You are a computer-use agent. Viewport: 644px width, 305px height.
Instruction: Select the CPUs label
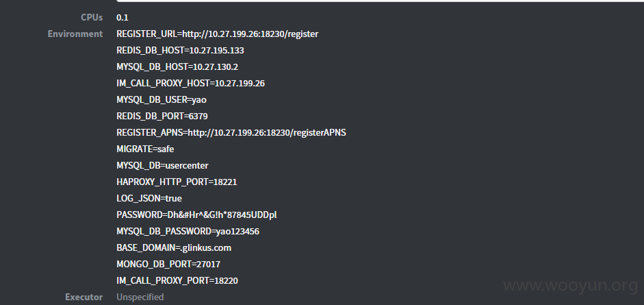pos(92,17)
